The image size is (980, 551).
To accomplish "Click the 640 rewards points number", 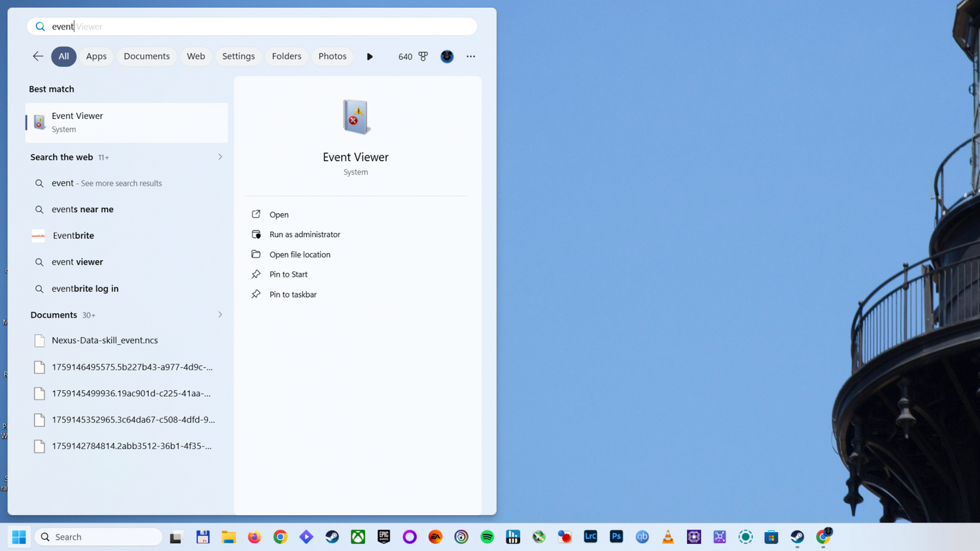I will tap(405, 57).
